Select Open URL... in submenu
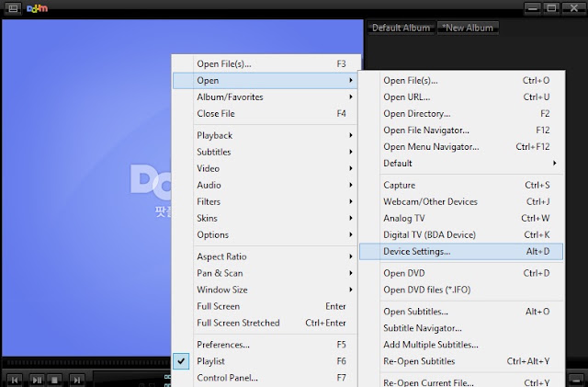The image size is (588, 387). [x=461, y=97]
